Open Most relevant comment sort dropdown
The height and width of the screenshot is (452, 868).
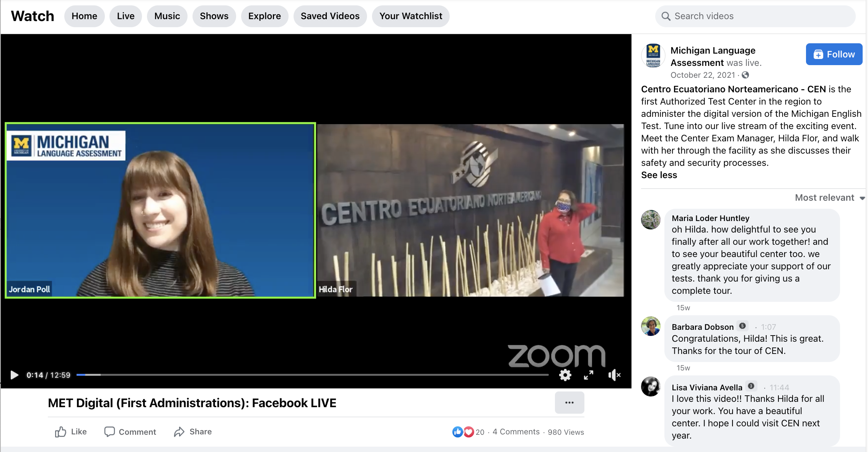click(830, 198)
